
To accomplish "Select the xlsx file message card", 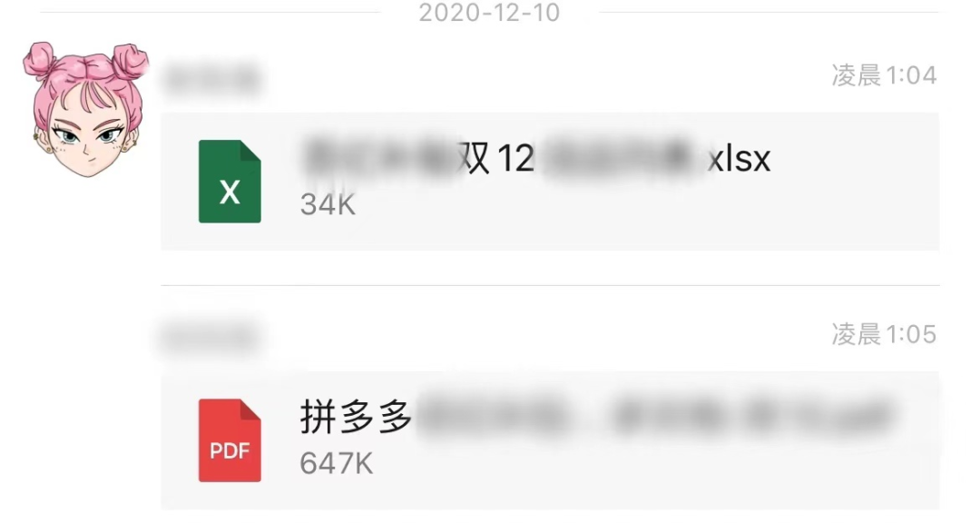I will (x=550, y=182).
